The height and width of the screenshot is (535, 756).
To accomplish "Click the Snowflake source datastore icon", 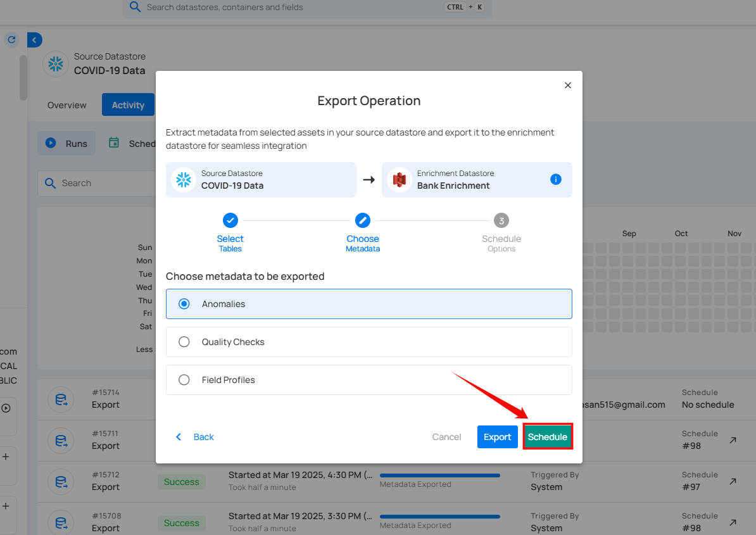I will point(56,64).
